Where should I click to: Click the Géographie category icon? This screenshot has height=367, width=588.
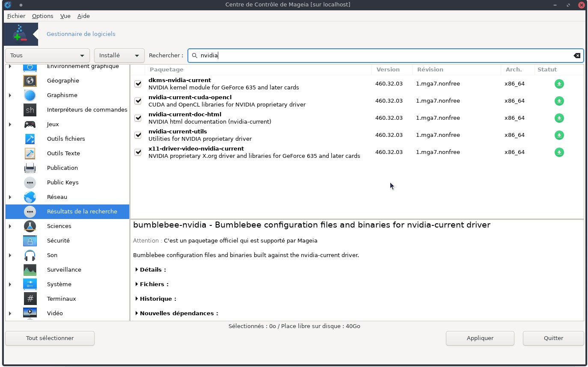30,80
